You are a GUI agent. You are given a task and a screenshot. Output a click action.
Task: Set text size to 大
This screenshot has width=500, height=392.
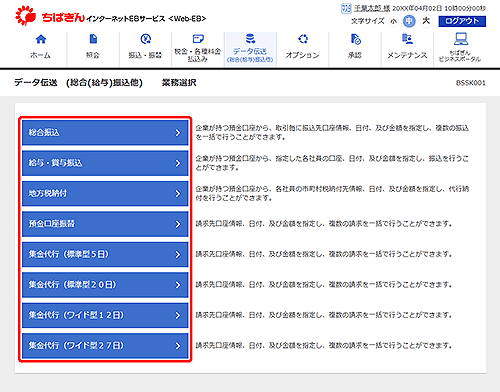click(426, 21)
